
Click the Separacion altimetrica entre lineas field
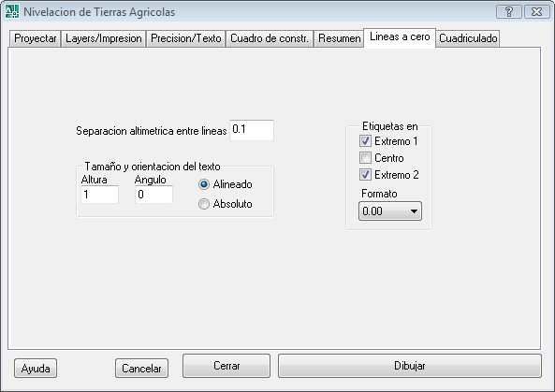click(x=252, y=130)
